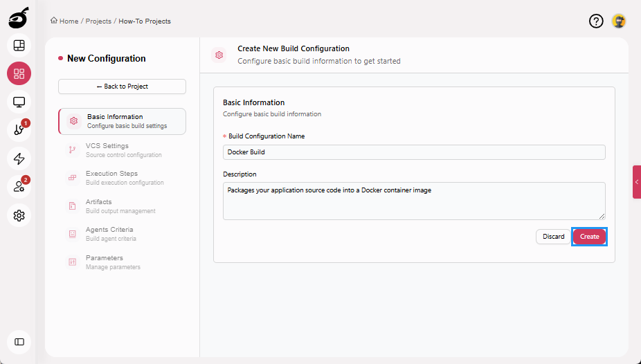Click the Artifacts file icon
This screenshot has width=641, height=364.
[73, 206]
